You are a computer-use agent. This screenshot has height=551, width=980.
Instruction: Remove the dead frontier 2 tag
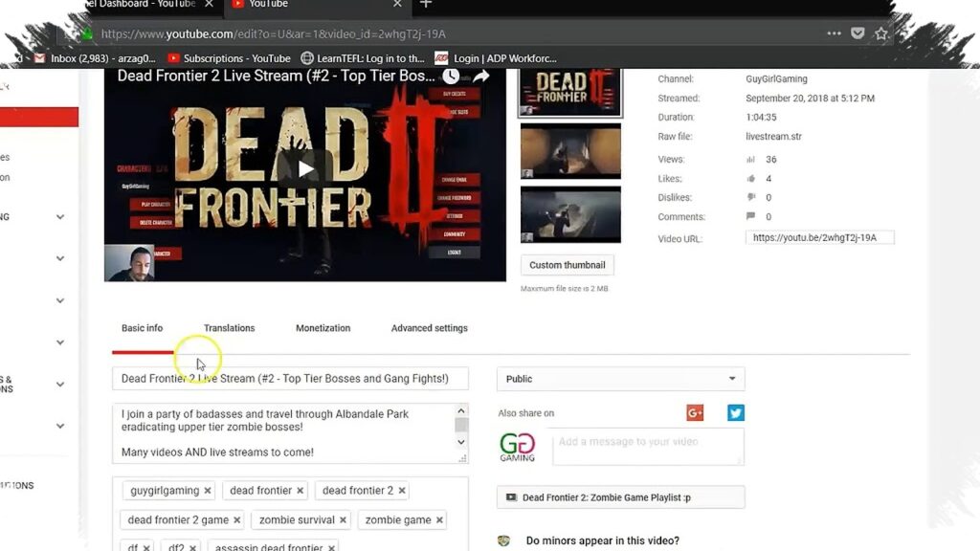pos(402,491)
